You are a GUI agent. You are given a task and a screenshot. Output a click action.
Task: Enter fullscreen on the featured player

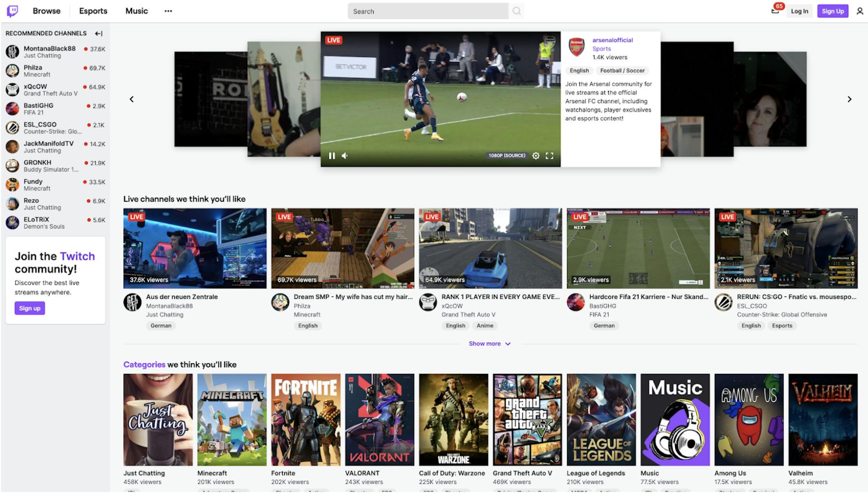(x=549, y=156)
